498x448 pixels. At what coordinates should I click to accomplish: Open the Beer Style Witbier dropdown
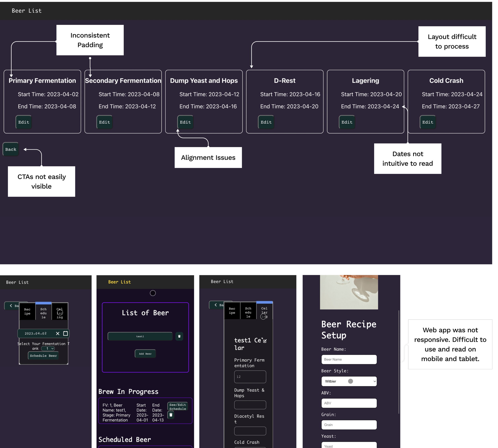click(349, 381)
